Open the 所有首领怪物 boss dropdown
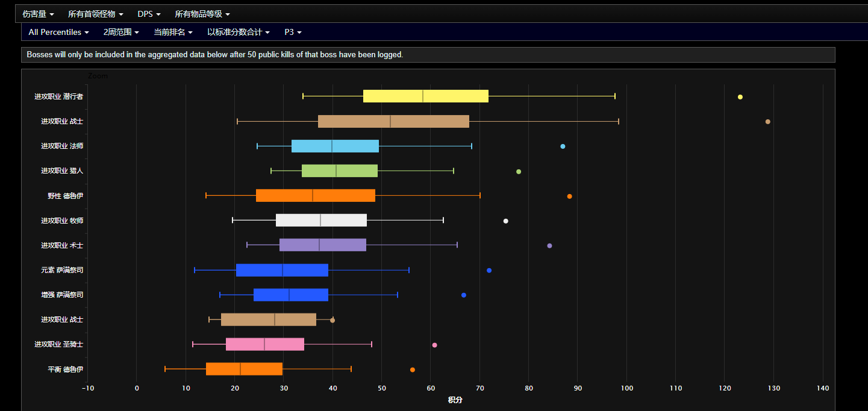The width and height of the screenshot is (868, 411). click(x=96, y=14)
